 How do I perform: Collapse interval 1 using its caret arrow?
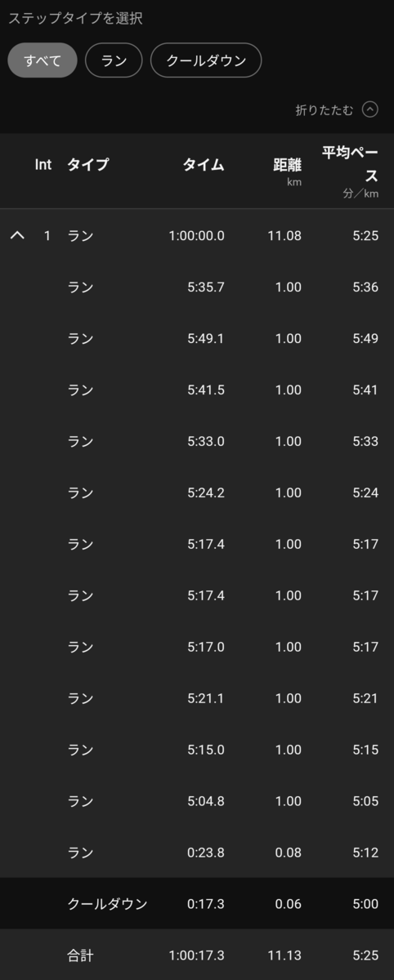coord(17,236)
